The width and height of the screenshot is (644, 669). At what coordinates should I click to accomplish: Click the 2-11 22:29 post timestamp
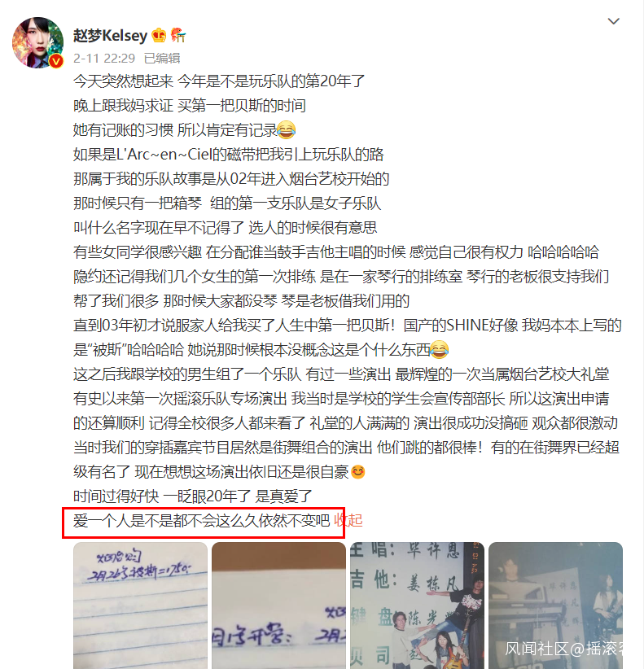pyautogui.click(x=104, y=58)
